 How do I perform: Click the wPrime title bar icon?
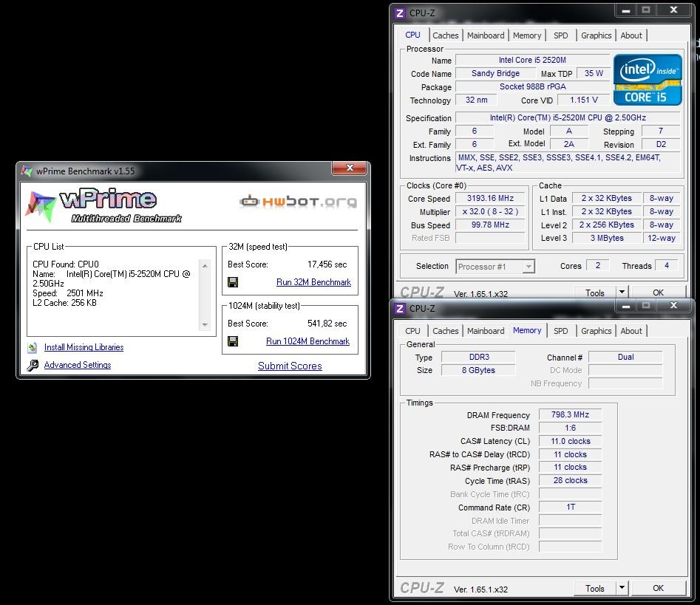coord(27,171)
